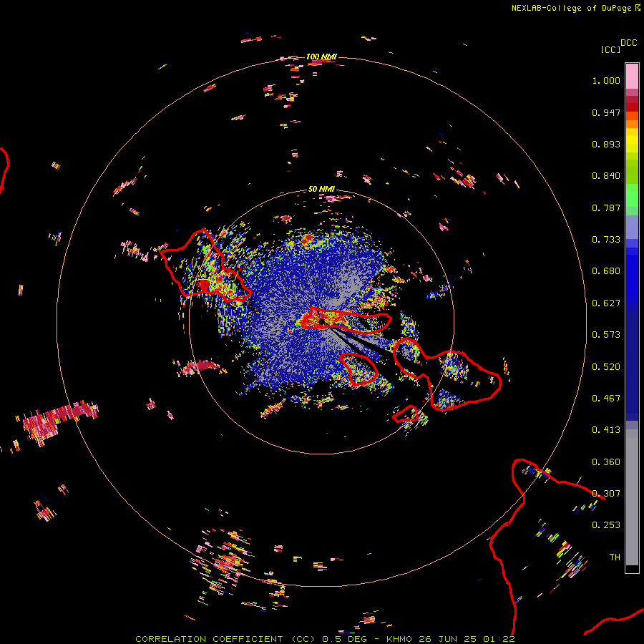Click the 0.627 scale value
Image resolution: width=644 pixels, height=644 pixels.
click(606, 303)
